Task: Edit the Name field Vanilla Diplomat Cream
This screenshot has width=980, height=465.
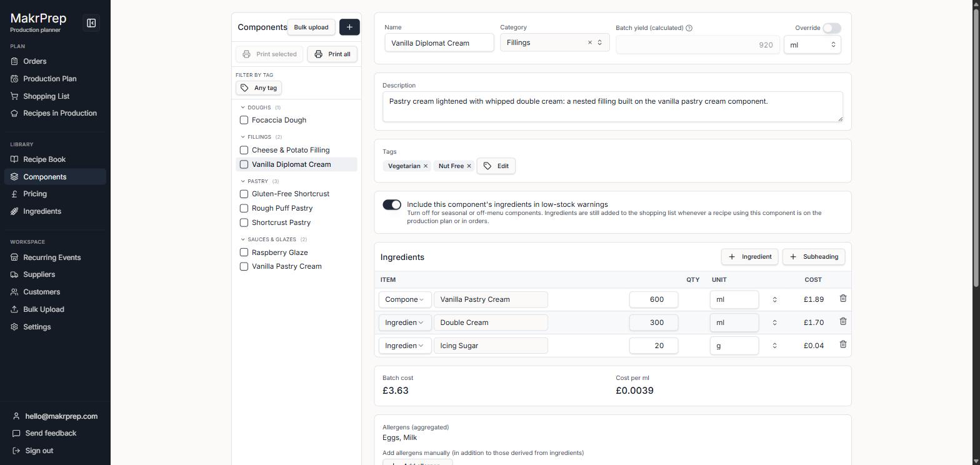Action: click(439, 43)
